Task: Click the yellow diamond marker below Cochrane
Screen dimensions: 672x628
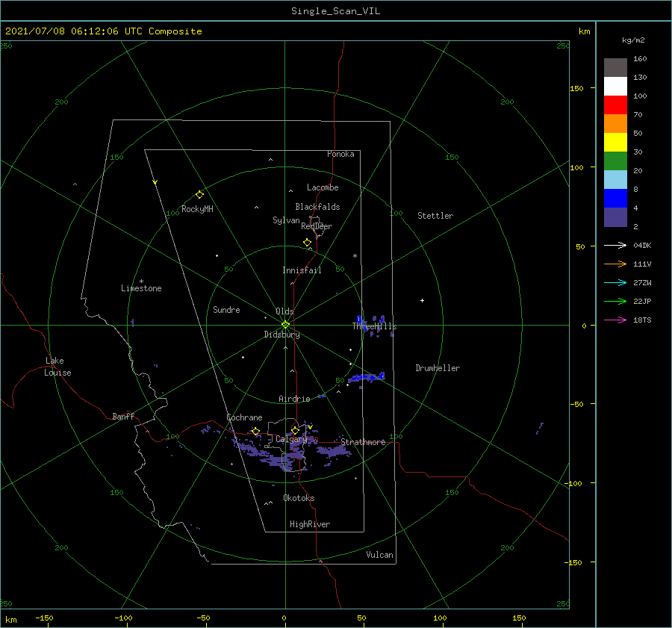Action: tap(256, 432)
